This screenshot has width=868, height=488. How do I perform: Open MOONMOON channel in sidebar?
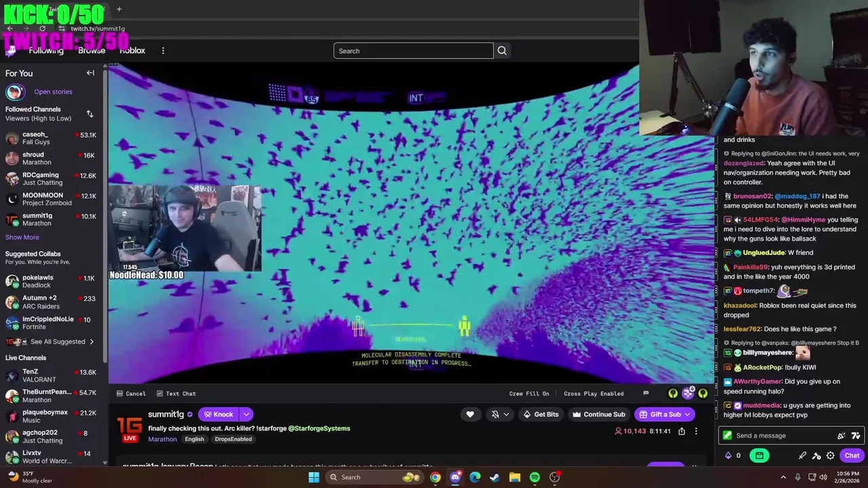[51, 199]
